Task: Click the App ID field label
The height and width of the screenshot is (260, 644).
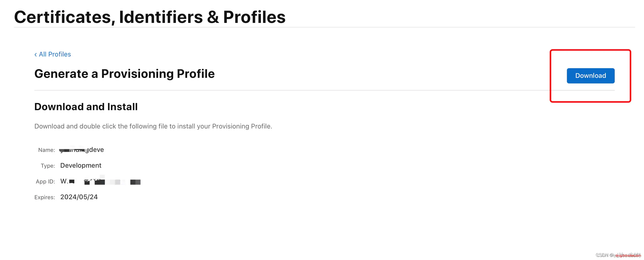Action: pyautogui.click(x=45, y=182)
